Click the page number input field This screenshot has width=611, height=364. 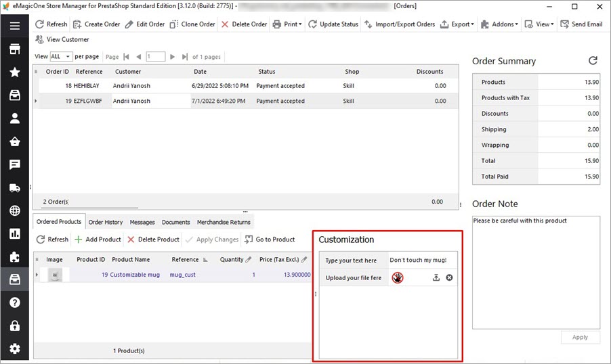coord(156,56)
